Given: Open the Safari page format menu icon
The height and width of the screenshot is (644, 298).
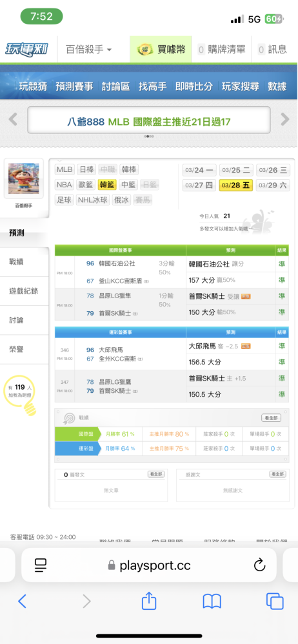Looking at the screenshot, I should 41,565.
